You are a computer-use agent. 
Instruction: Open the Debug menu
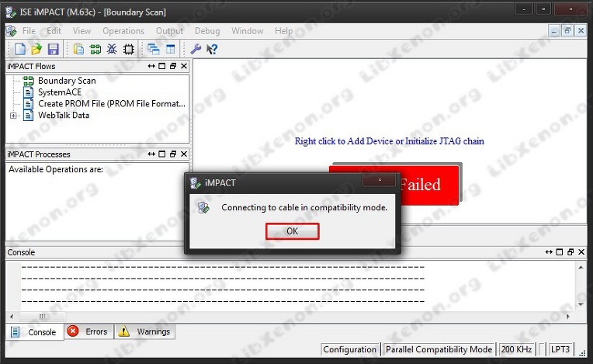[x=207, y=31]
